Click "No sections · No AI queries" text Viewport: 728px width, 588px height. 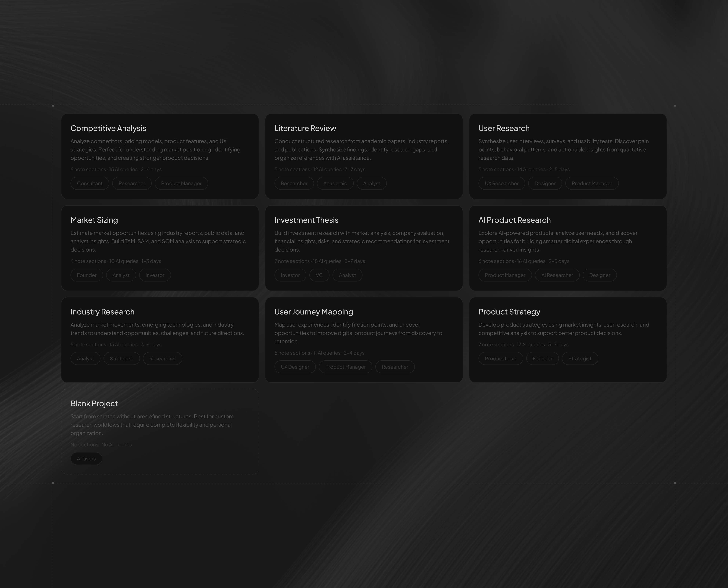pos(101,444)
